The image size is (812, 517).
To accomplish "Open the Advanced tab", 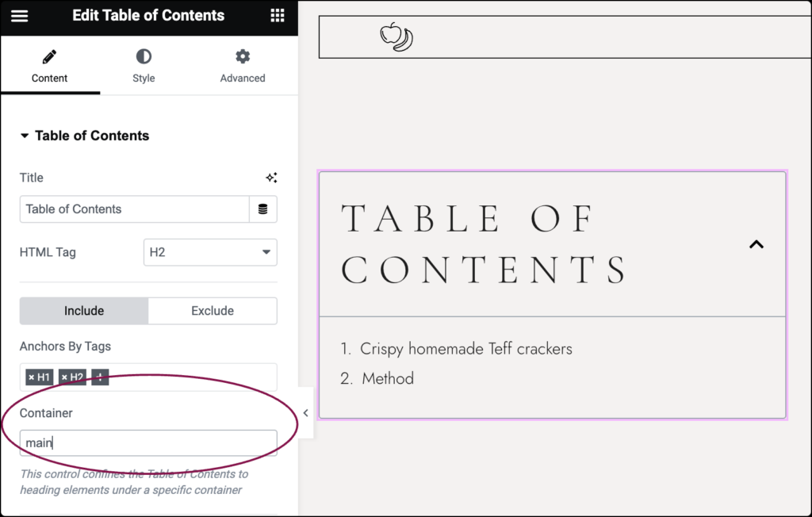I will 242,66.
